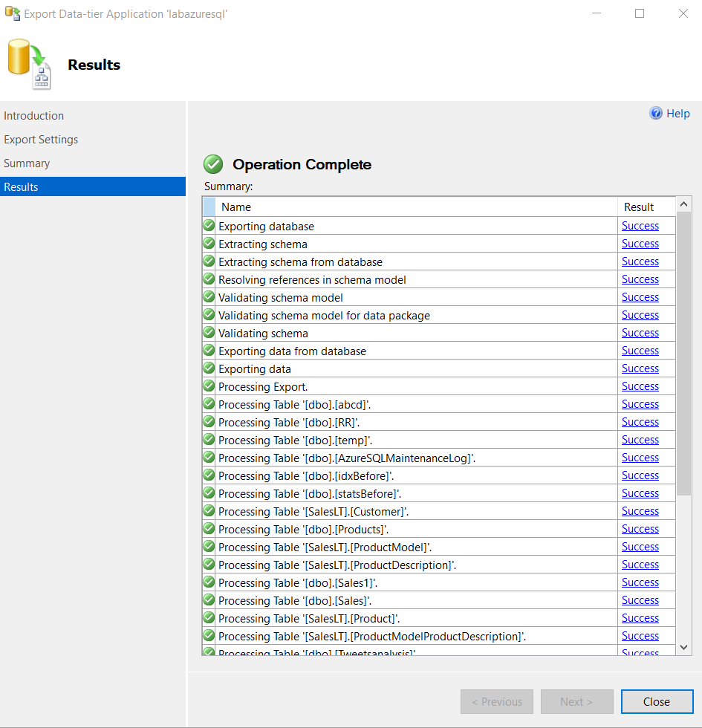Click the status icon for table [dbo].[abcd]

click(x=209, y=404)
